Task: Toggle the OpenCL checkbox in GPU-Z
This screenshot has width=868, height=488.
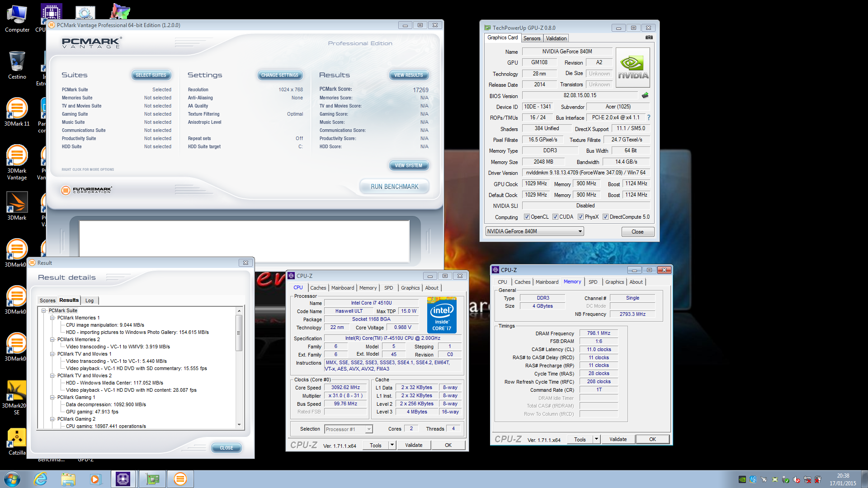Action: (x=527, y=217)
